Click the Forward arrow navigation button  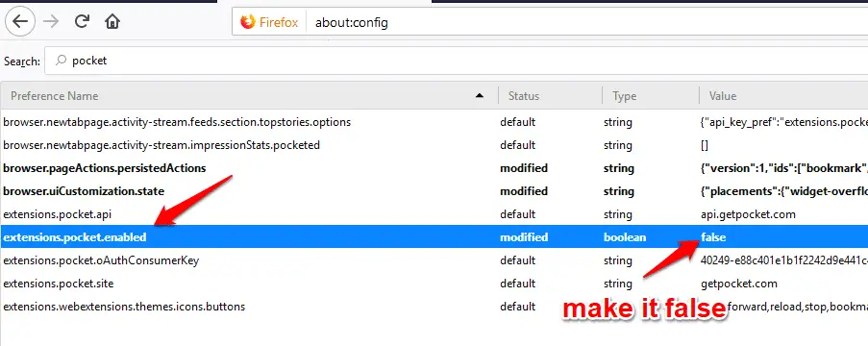(x=51, y=21)
